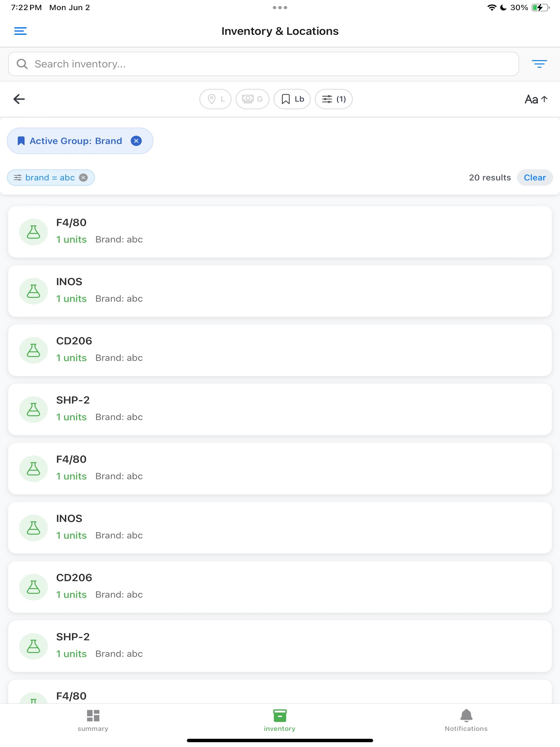Open the active filters (1) chip
This screenshot has height=747, width=560.
tap(334, 99)
